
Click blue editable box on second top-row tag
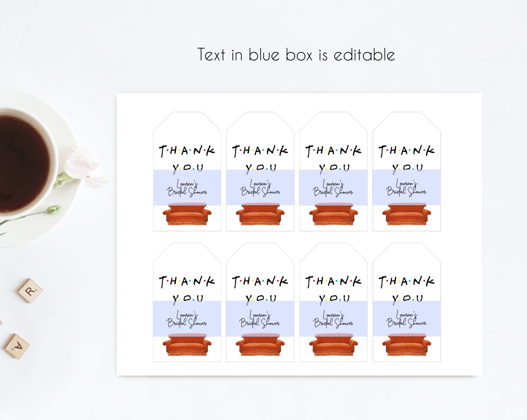pyautogui.click(x=260, y=187)
